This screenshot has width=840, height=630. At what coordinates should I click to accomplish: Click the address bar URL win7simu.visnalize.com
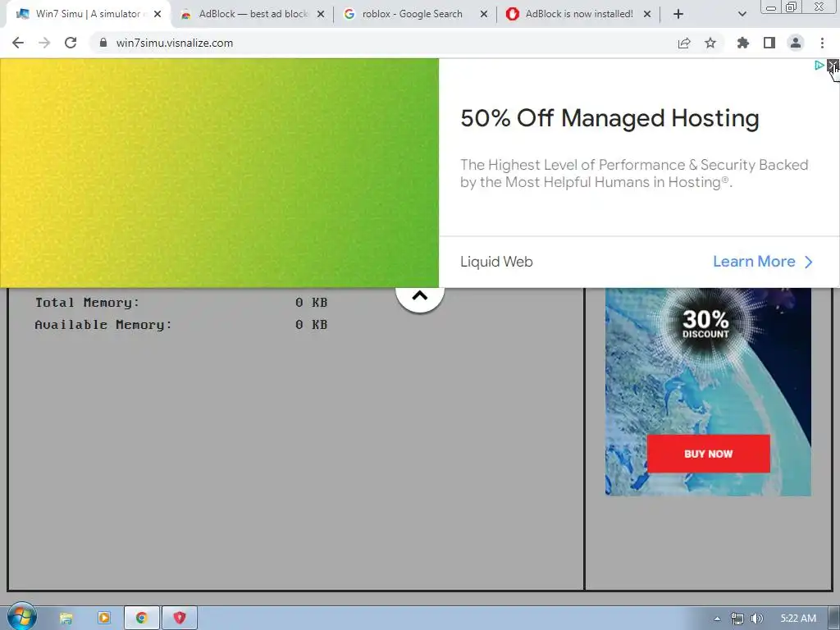click(175, 43)
